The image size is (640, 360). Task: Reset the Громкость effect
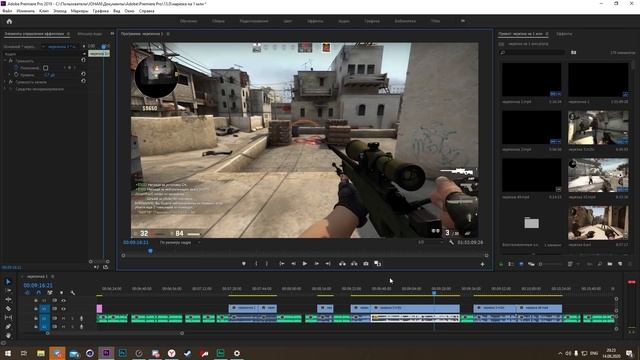click(83, 60)
